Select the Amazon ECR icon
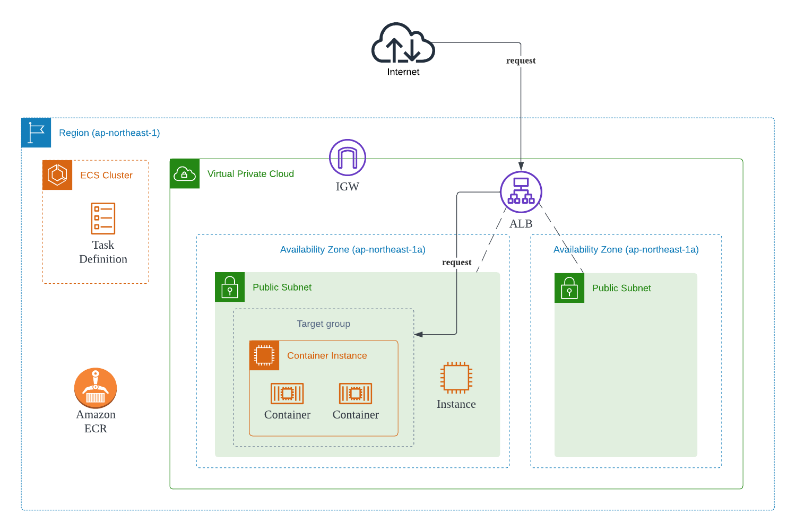Image resolution: width=796 pixels, height=532 pixels. click(96, 388)
